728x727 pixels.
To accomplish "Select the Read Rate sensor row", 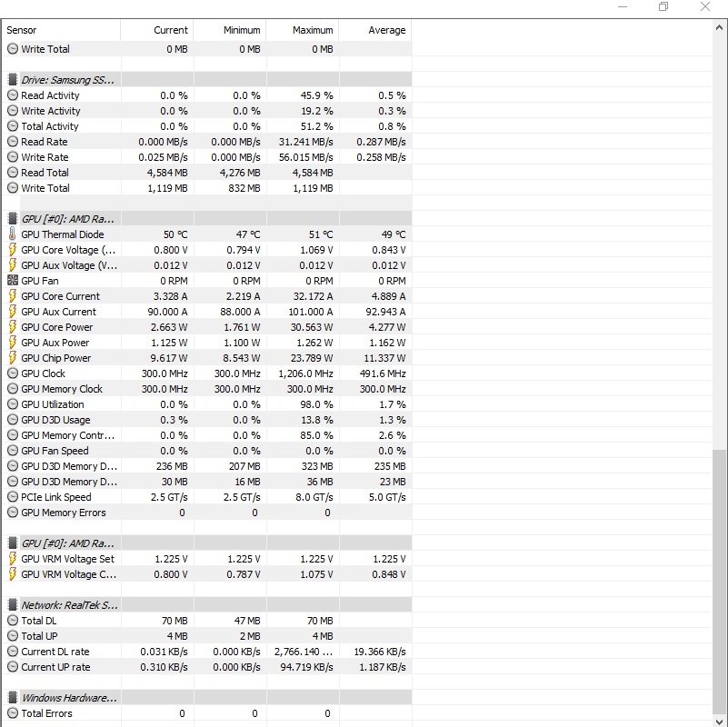I will (x=207, y=142).
